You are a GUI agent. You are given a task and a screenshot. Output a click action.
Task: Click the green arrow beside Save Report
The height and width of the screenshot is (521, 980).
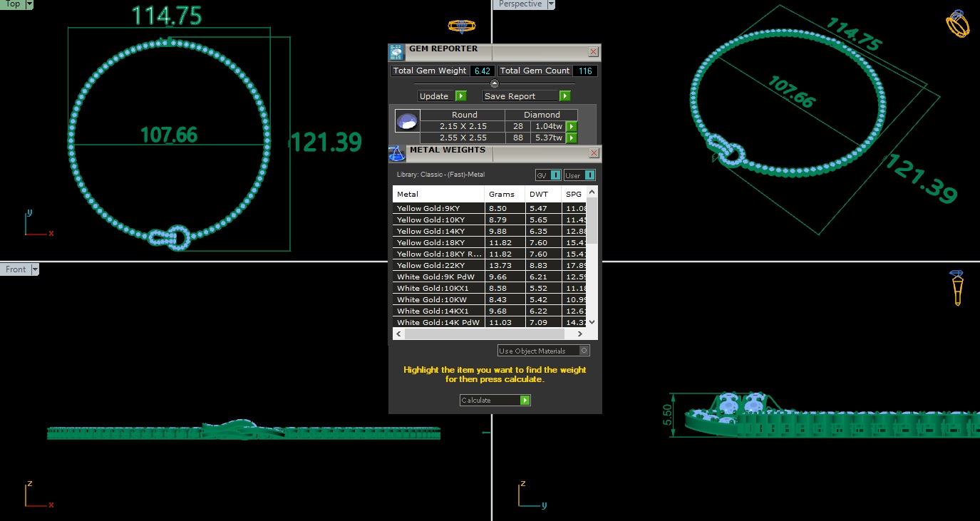tap(565, 96)
